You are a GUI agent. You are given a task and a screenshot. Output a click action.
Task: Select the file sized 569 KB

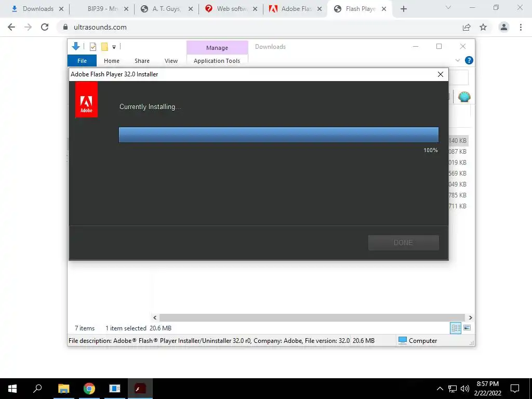pos(458,174)
